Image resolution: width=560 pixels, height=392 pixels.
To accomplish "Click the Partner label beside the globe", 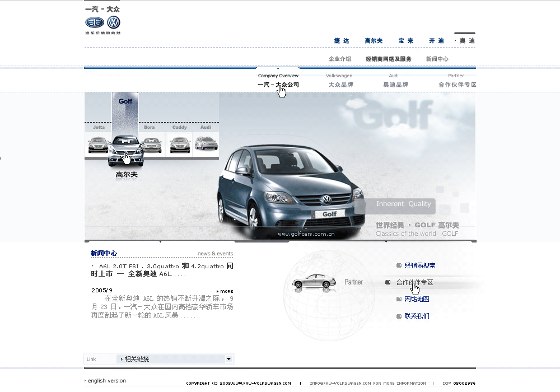I will point(353,282).
